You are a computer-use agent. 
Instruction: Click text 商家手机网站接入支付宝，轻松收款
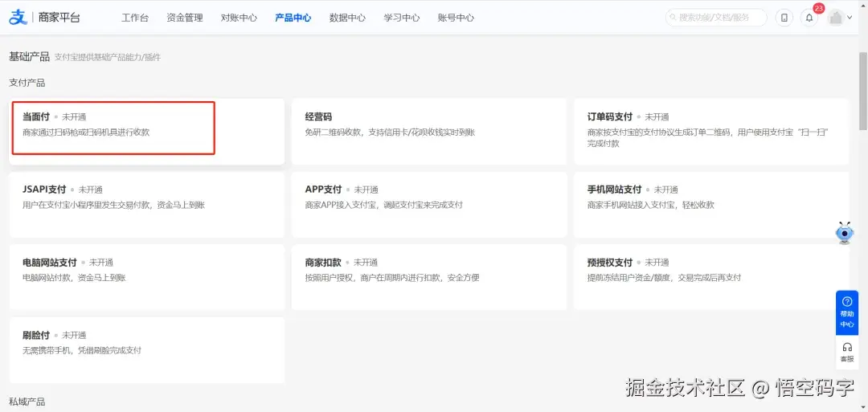651,205
